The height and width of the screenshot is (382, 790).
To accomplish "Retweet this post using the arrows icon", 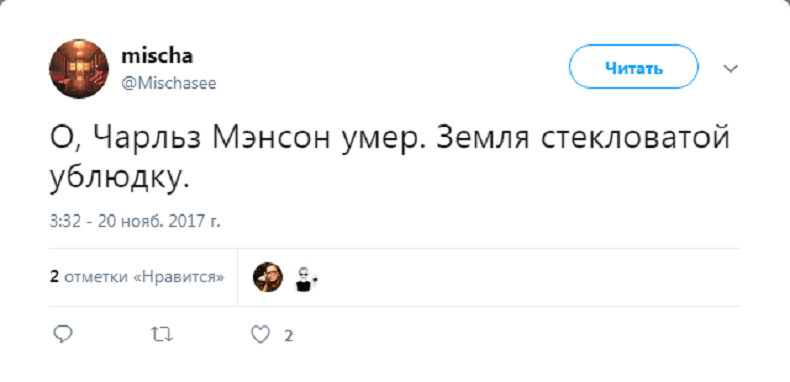I will [162, 335].
